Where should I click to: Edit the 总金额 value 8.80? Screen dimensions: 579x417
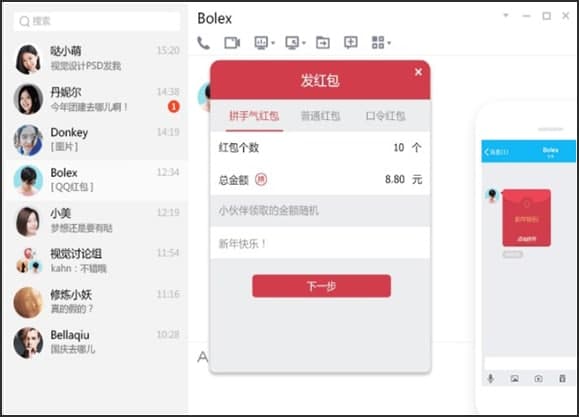(x=395, y=180)
